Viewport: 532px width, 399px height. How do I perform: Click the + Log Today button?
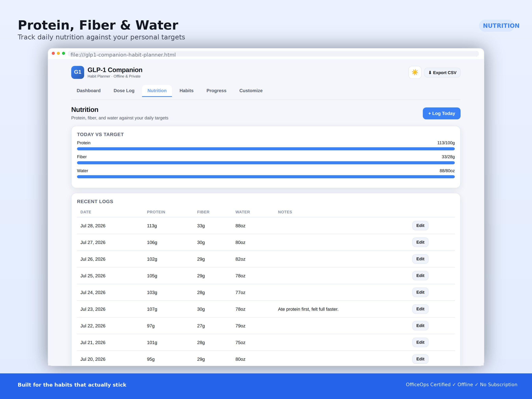pyautogui.click(x=442, y=113)
